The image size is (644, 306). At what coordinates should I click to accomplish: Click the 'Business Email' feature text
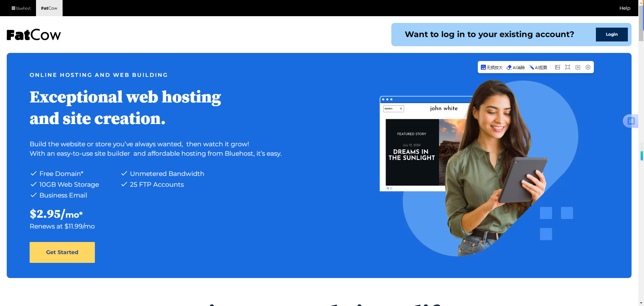pos(63,195)
